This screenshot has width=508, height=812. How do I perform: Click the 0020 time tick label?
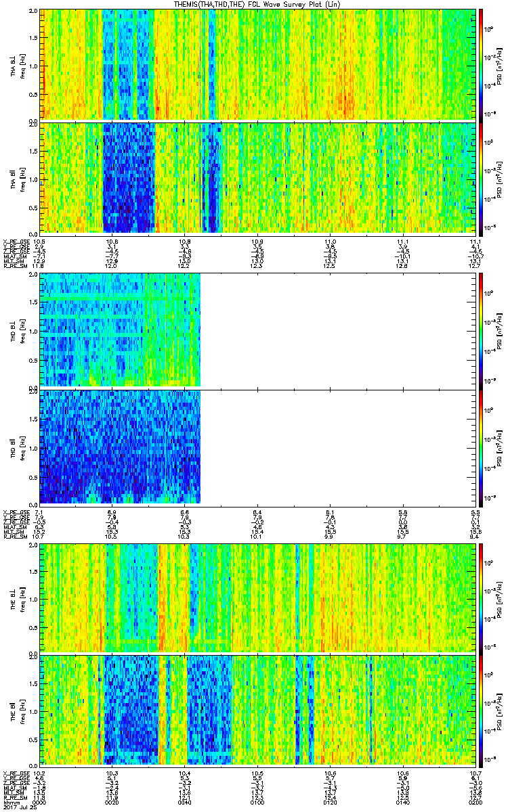pos(112,803)
